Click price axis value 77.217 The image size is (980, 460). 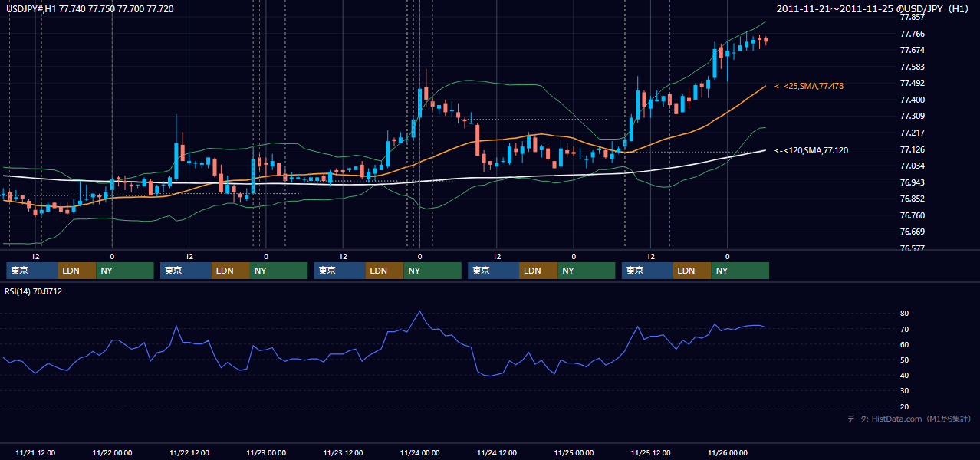tap(912, 133)
